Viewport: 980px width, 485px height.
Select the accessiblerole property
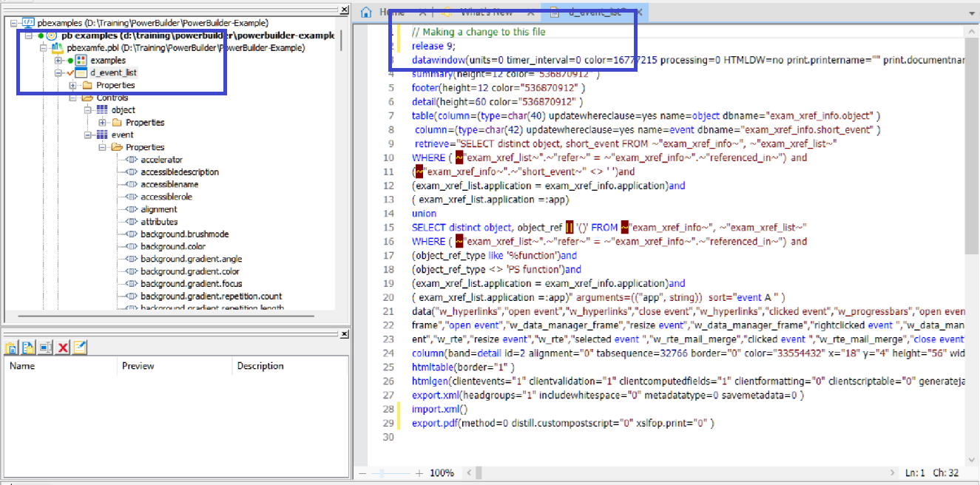166,197
